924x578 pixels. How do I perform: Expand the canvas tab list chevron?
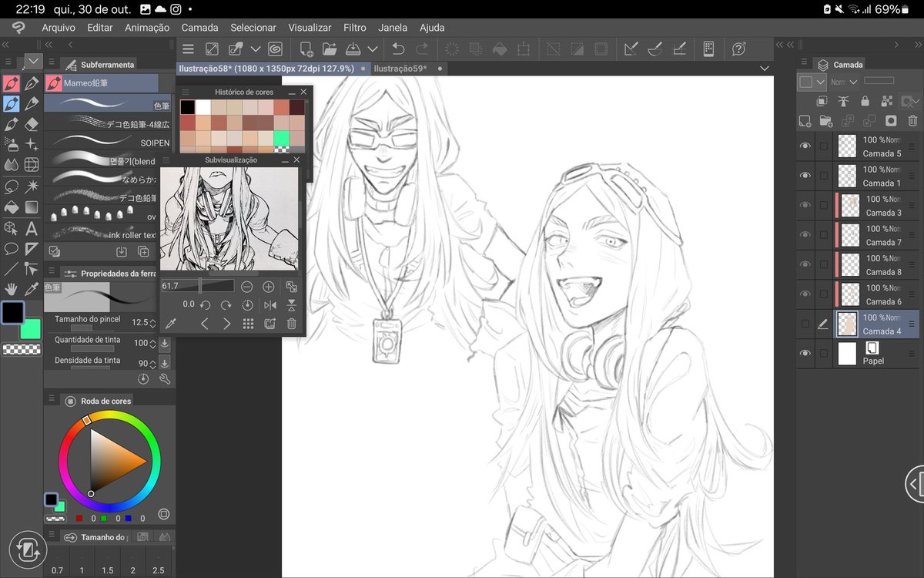point(765,68)
